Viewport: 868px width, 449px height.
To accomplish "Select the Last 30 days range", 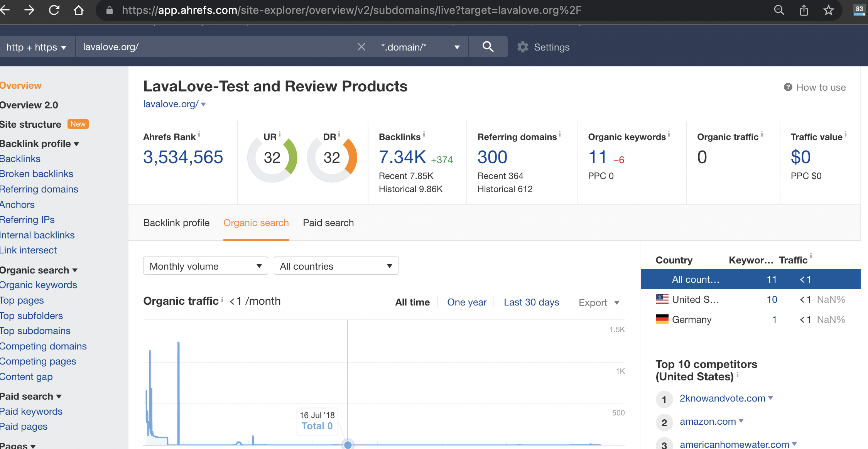I will point(531,302).
